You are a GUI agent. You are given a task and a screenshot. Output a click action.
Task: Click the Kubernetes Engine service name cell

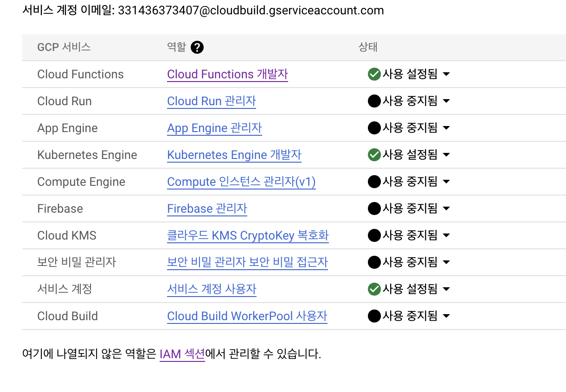click(87, 155)
